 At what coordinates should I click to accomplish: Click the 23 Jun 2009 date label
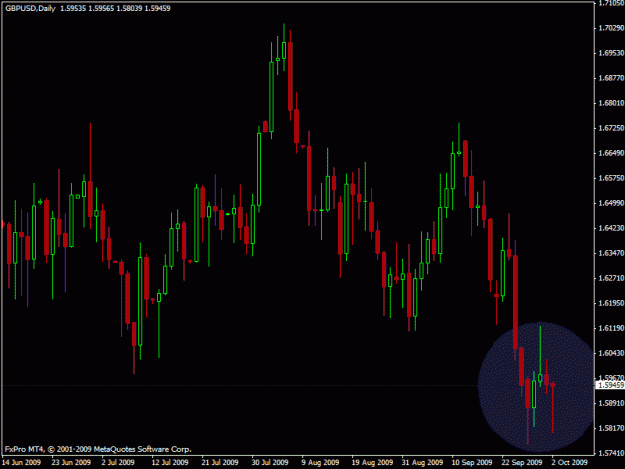71,462
